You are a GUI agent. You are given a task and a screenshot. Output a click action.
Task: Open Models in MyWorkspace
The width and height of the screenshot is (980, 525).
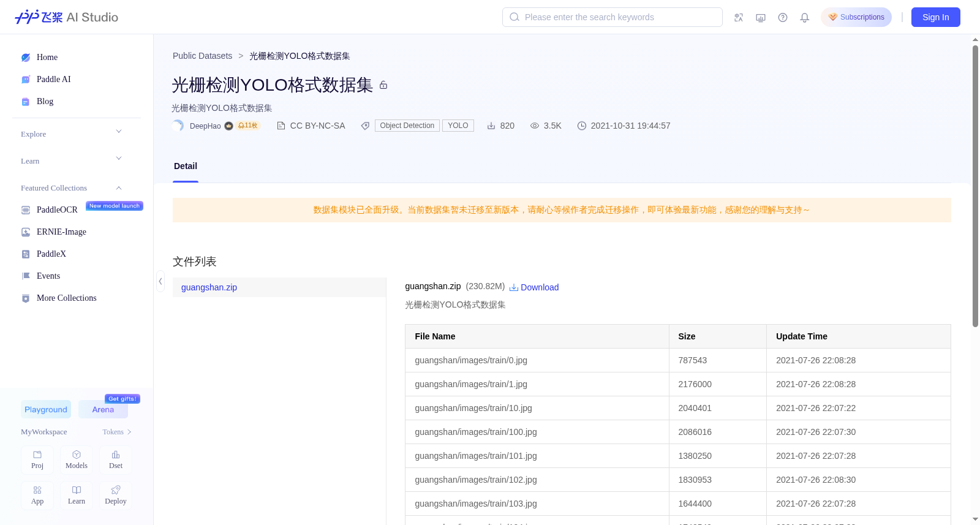(77, 460)
